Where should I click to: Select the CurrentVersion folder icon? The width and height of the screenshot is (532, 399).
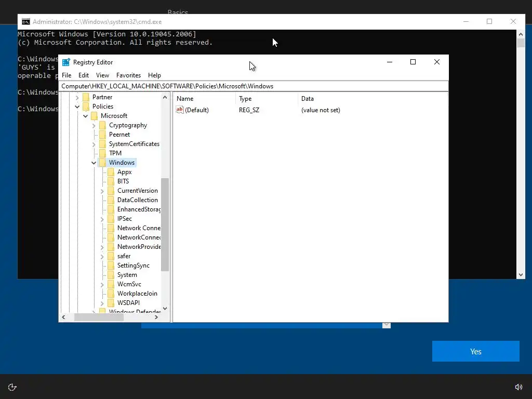point(111,191)
